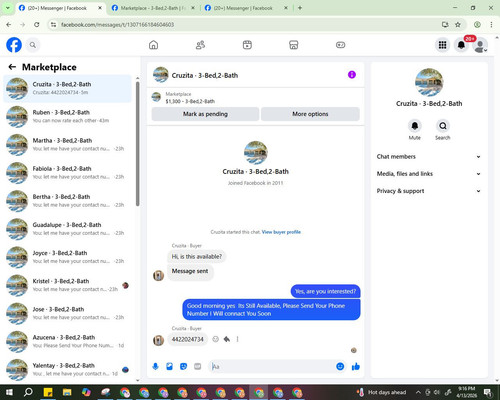Screen dimensions: 500x400
Task: Open Chrome three-dot menu
Action: [x=491, y=24]
